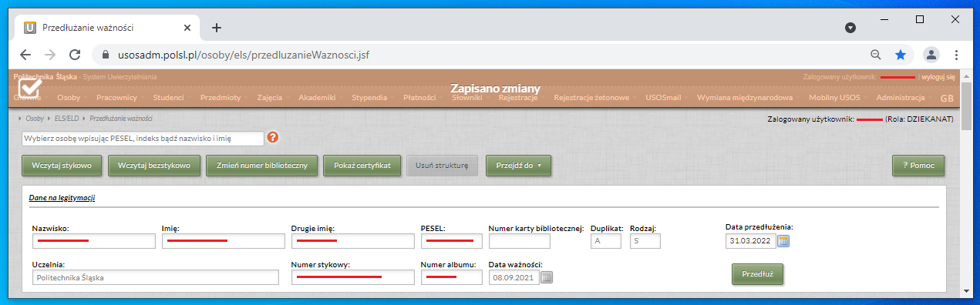Open the Pomoc help button

pos(918,166)
